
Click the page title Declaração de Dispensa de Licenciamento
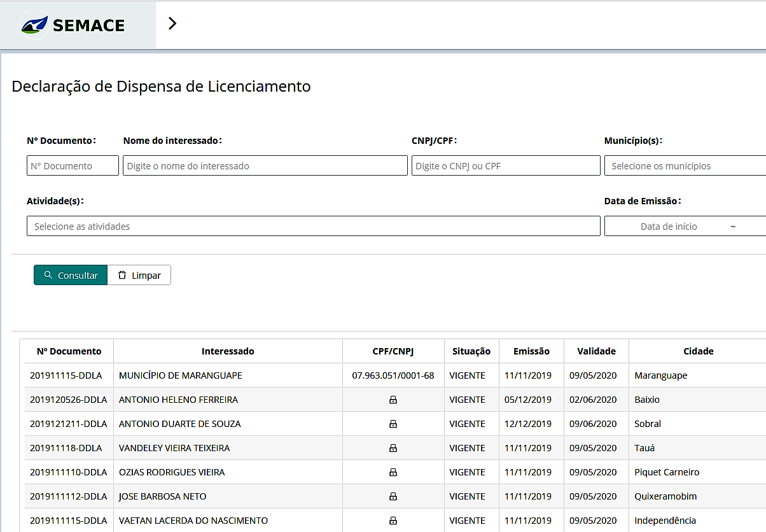coord(162,87)
